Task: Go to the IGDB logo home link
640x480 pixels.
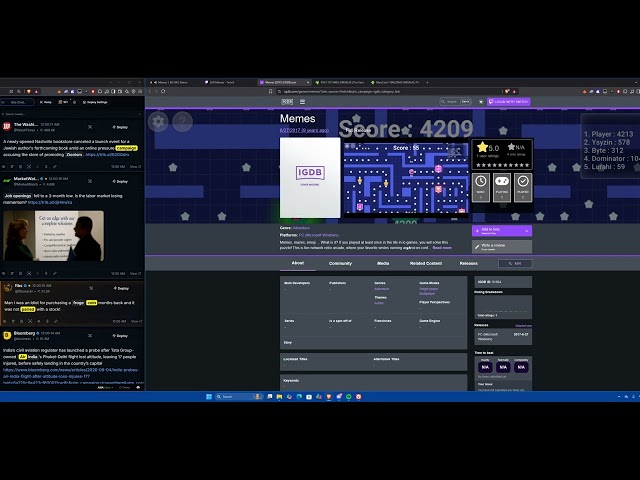Action: pyautogui.click(x=287, y=102)
